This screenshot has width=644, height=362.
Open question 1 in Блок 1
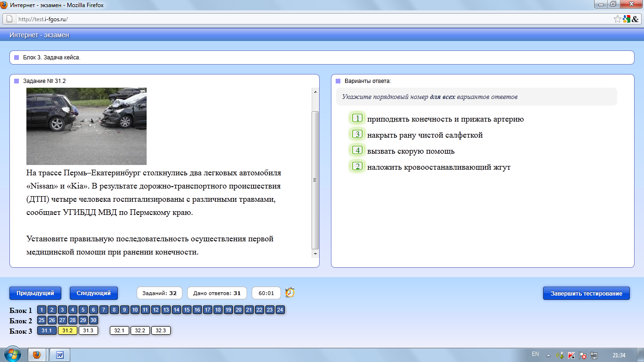(x=42, y=310)
